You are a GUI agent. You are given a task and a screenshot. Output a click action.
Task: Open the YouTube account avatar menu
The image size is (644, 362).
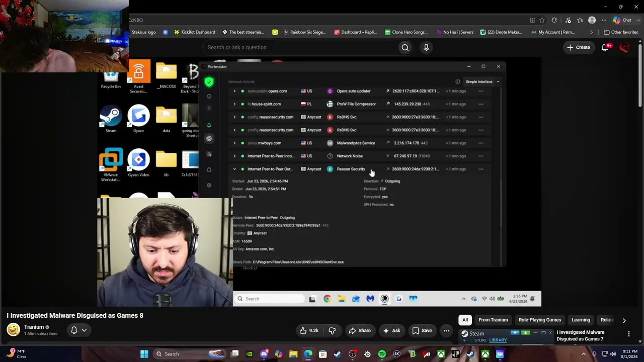tap(624, 47)
